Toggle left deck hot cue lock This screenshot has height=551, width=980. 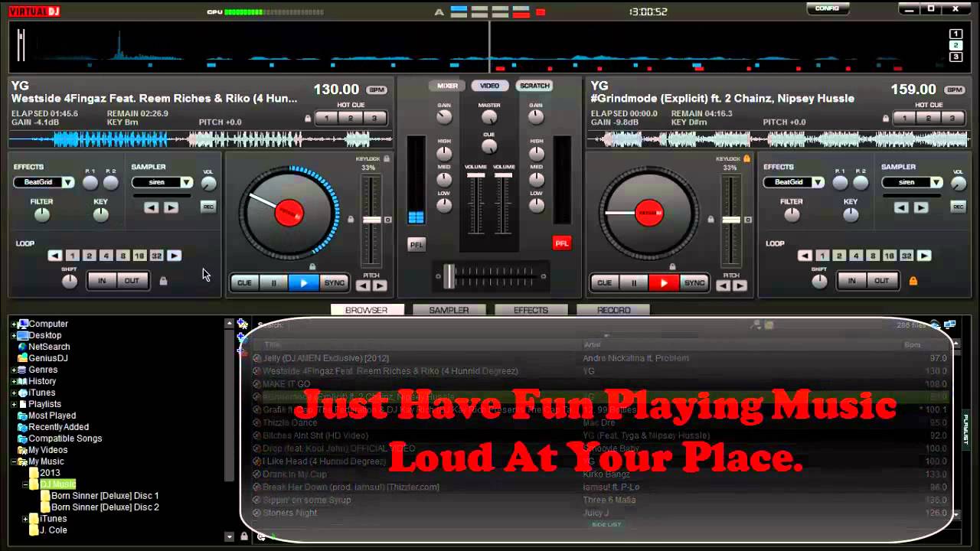pyautogui.click(x=309, y=119)
